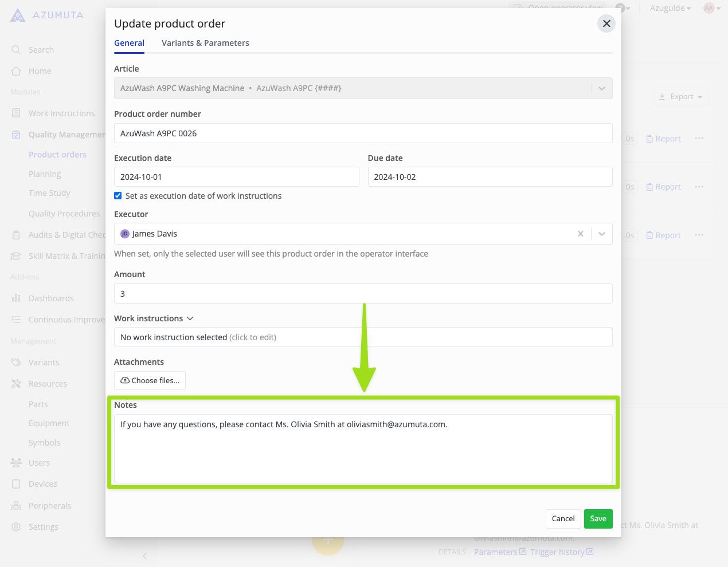Open the Audits & Digital Checklists module
The image size is (728, 567).
(17, 234)
